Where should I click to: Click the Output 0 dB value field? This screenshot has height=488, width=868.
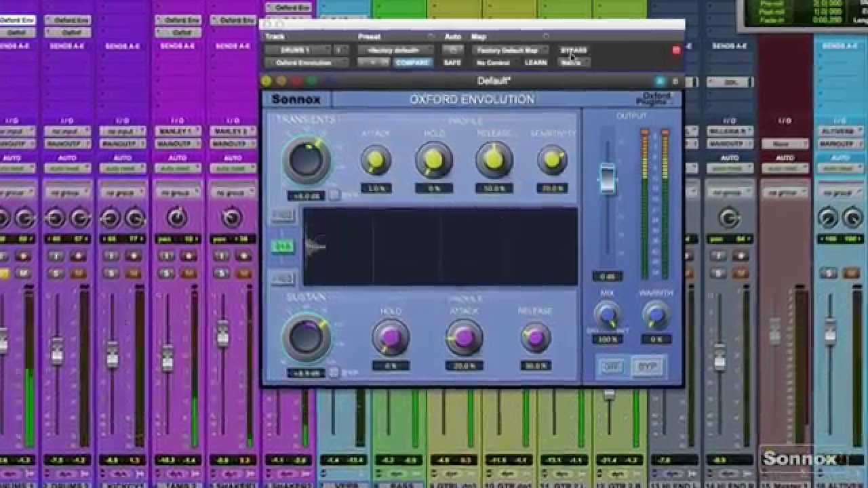click(x=607, y=277)
